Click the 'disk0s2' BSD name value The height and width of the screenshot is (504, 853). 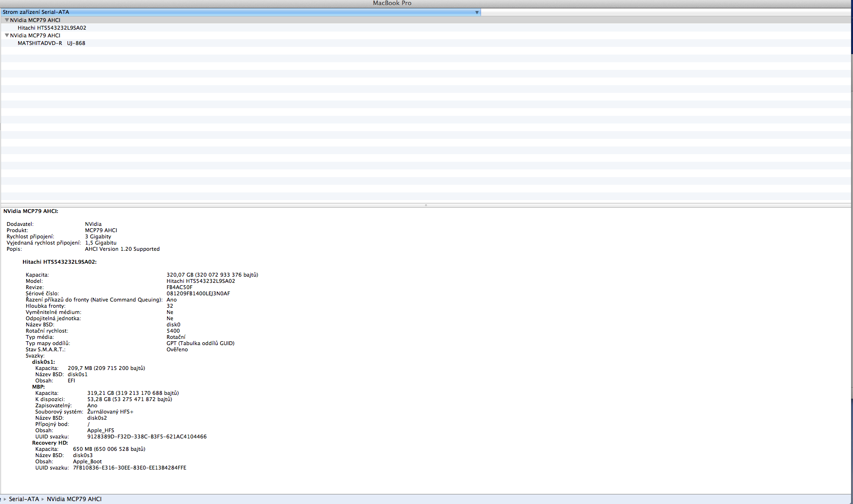97,418
